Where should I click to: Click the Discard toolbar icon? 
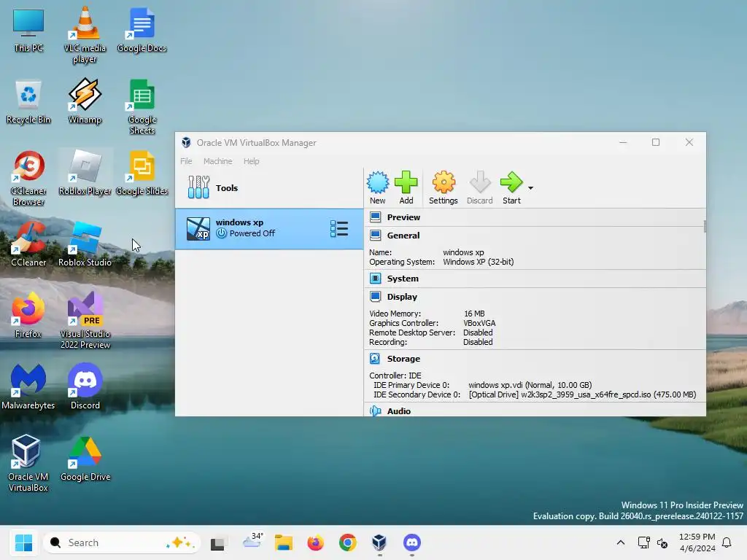pos(480,187)
